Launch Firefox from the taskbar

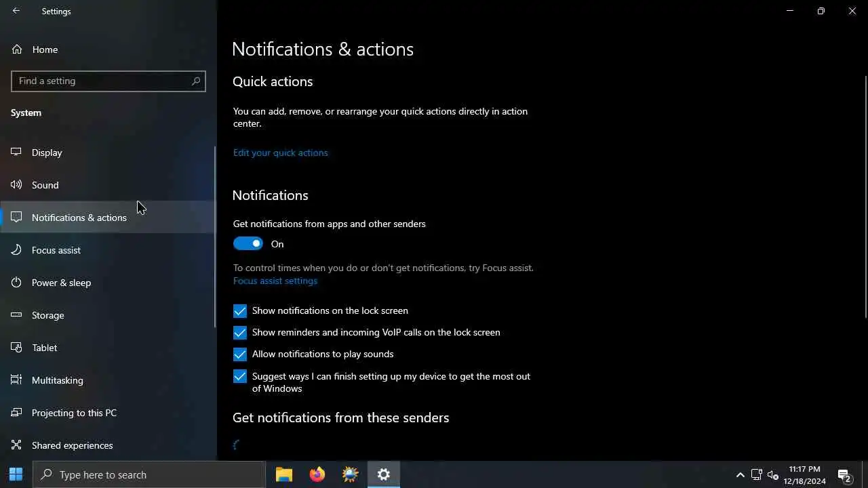coord(317,474)
